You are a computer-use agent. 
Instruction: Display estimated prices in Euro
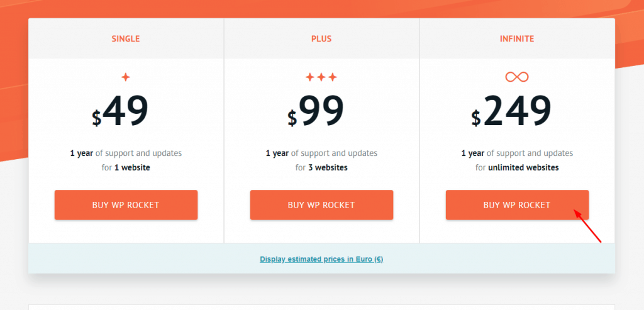[321, 259]
